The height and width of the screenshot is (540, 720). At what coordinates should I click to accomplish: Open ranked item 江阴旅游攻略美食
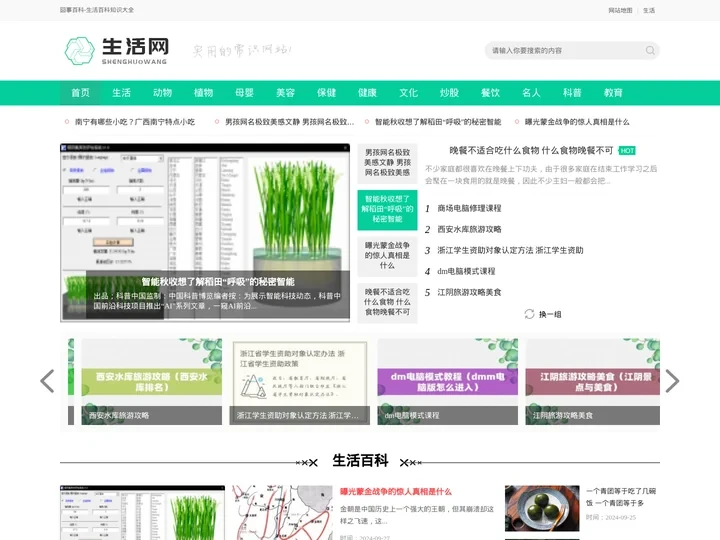[x=469, y=292]
